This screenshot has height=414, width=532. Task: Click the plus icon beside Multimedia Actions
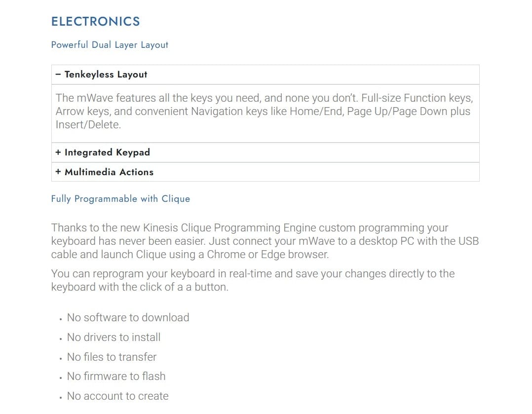coord(58,172)
